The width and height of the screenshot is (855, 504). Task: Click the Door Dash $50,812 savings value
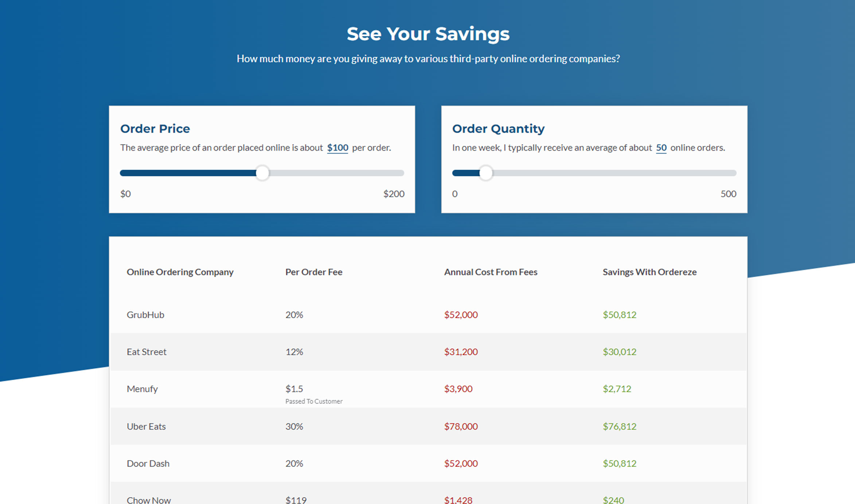tap(619, 464)
